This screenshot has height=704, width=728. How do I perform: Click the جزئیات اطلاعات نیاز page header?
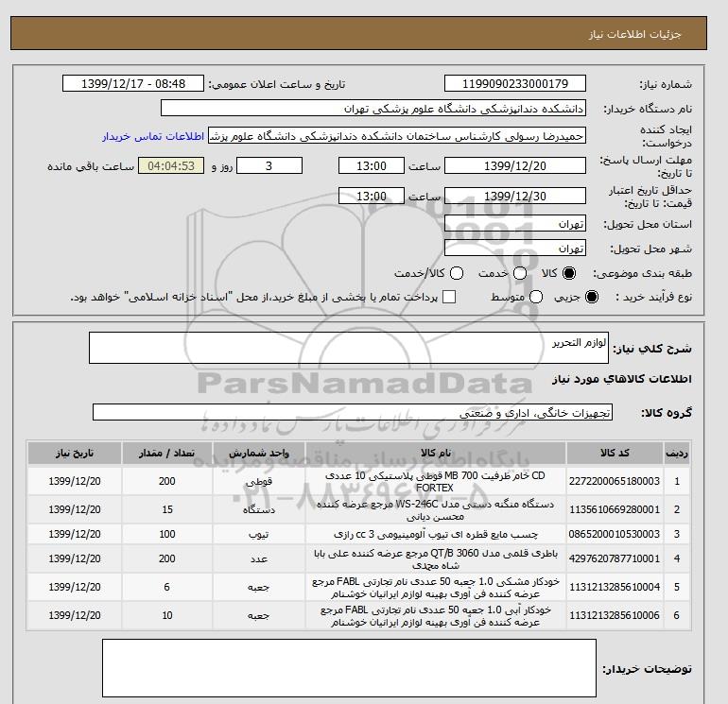pos(634,34)
